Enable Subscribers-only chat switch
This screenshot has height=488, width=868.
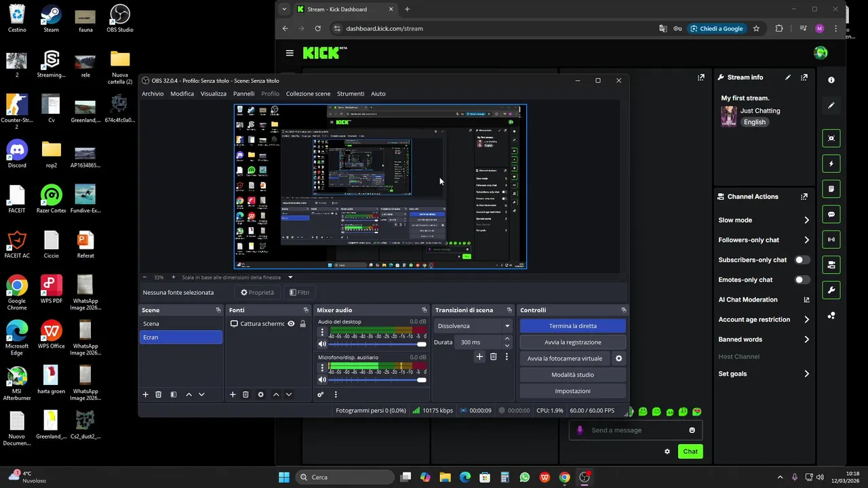pos(802,260)
